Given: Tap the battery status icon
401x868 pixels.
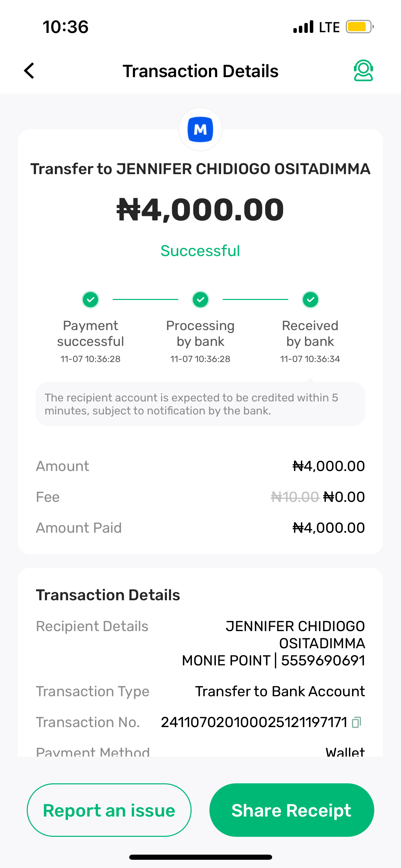Looking at the screenshot, I should click(359, 27).
